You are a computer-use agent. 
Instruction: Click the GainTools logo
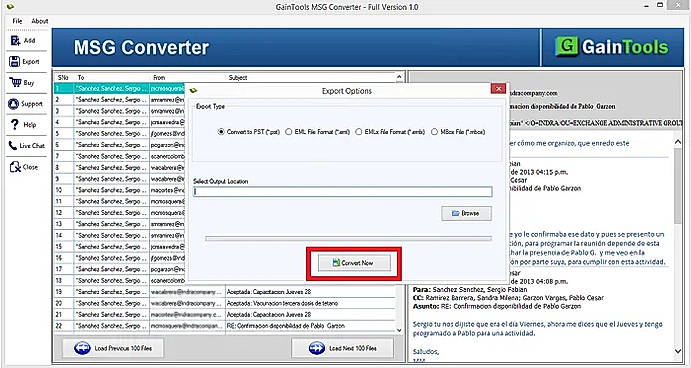[x=612, y=47]
